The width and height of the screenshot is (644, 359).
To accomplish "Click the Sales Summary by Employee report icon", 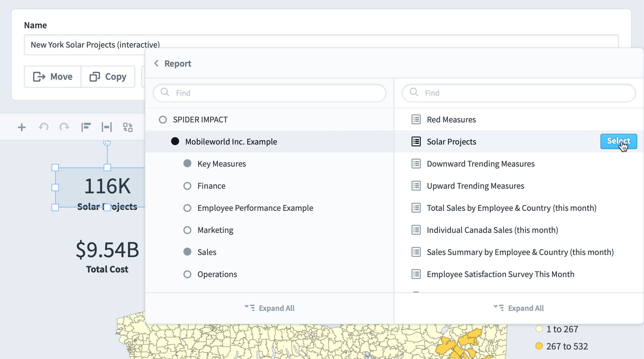I will [416, 252].
